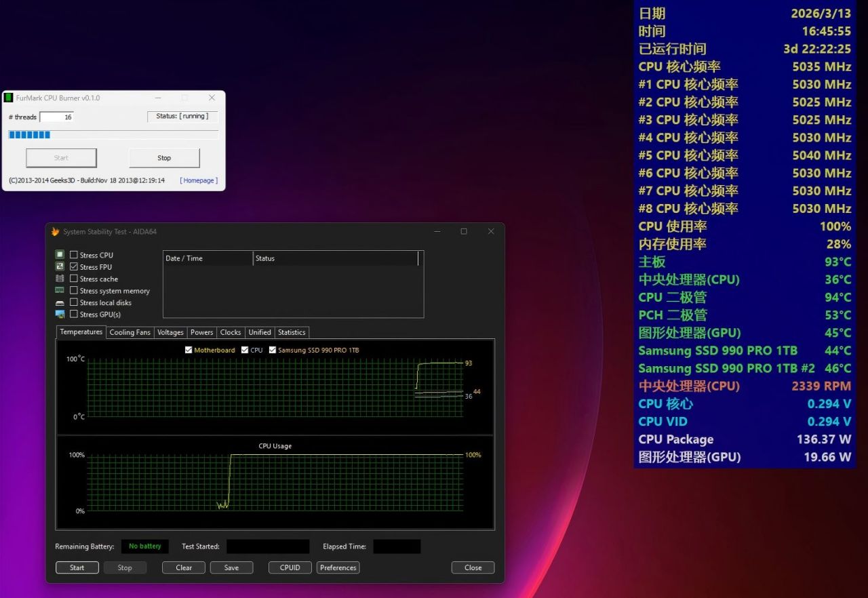
Task: Click the uptime value "3d 22:22:25"
Action: (817, 49)
